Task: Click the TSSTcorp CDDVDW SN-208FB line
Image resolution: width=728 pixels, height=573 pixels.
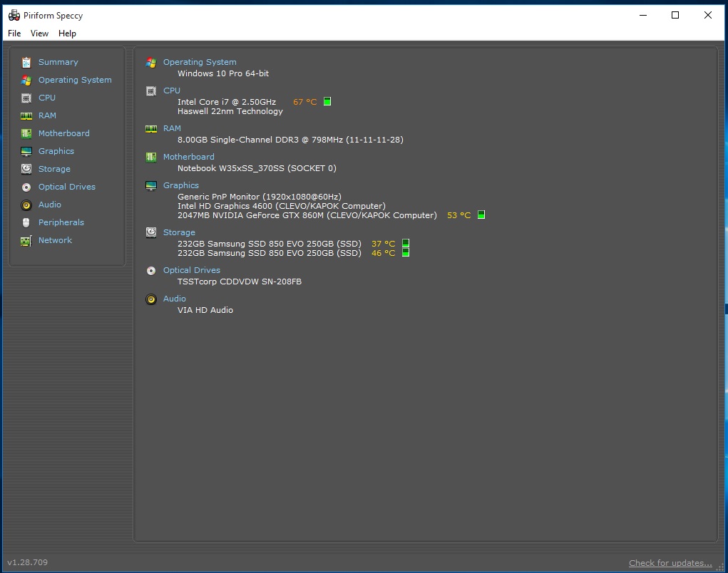Action: click(x=240, y=282)
